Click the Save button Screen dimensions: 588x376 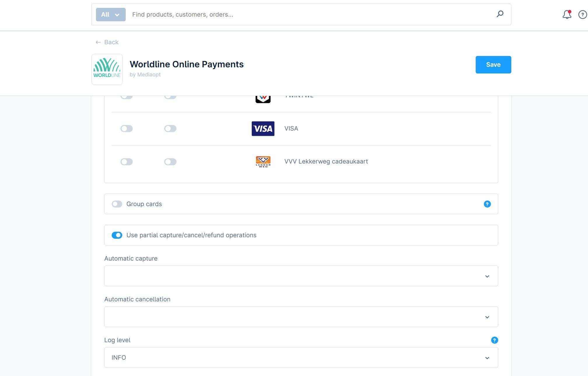(x=493, y=65)
